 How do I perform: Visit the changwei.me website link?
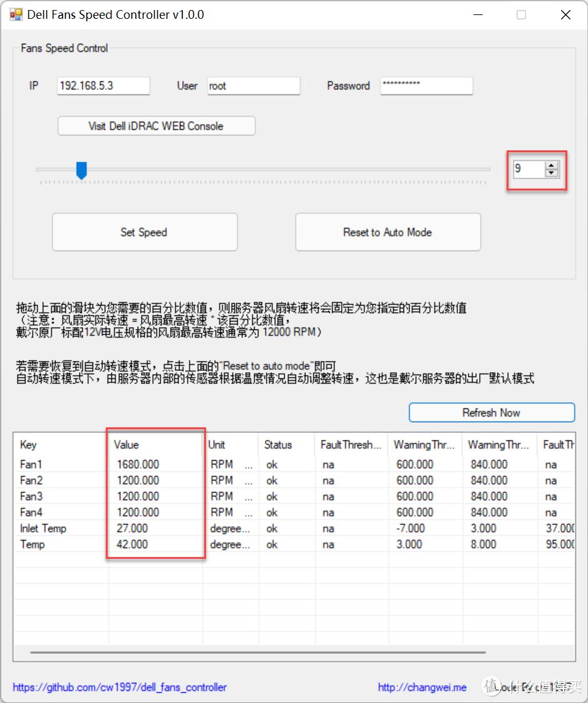coord(423,687)
